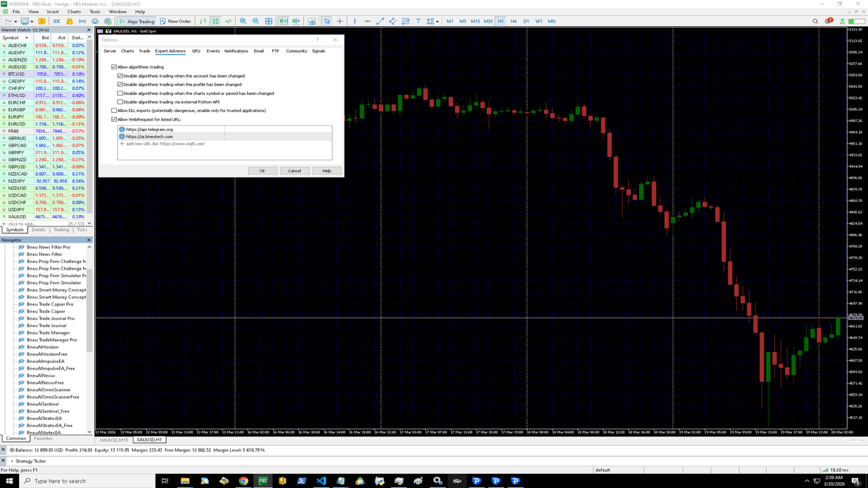Select the crosshair cursor tool

[x=340, y=21]
